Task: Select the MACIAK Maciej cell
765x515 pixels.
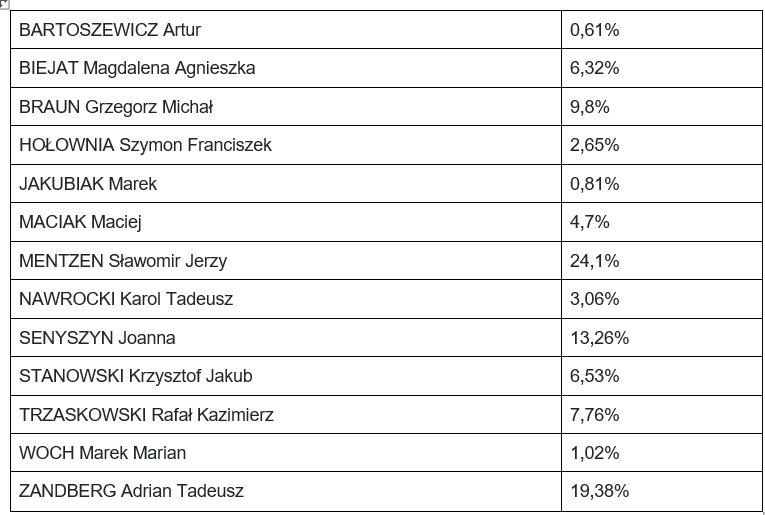Action: pyautogui.click(x=286, y=222)
